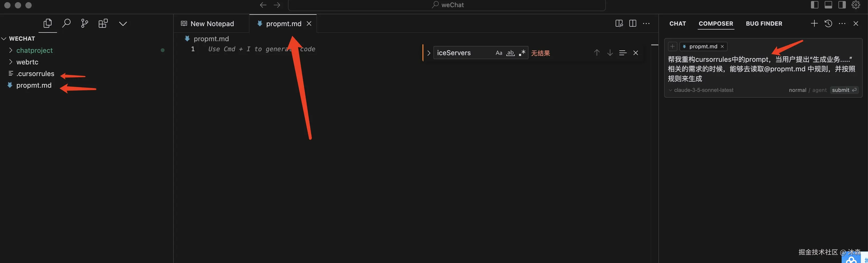Open settings gear in title bar
This screenshot has height=263, width=868.
coord(856,5)
